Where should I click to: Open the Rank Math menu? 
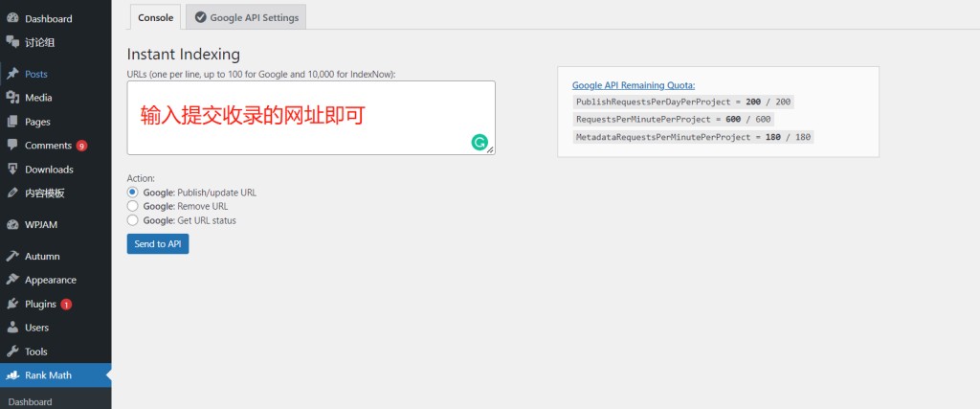click(x=56, y=375)
